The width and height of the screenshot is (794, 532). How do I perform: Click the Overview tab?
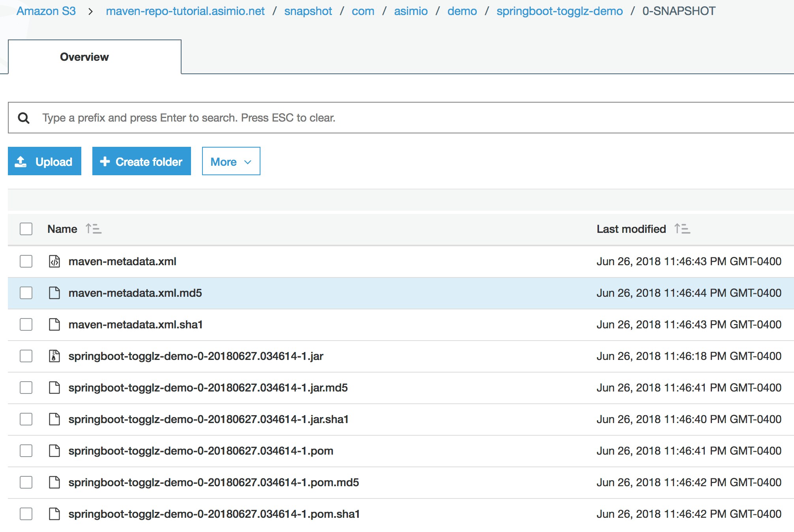tap(84, 57)
